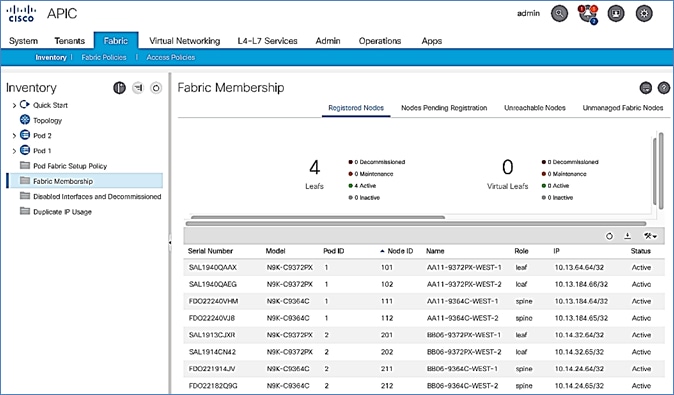674x395 pixels.
Task: Click the admin user label
Action: [x=528, y=13]
